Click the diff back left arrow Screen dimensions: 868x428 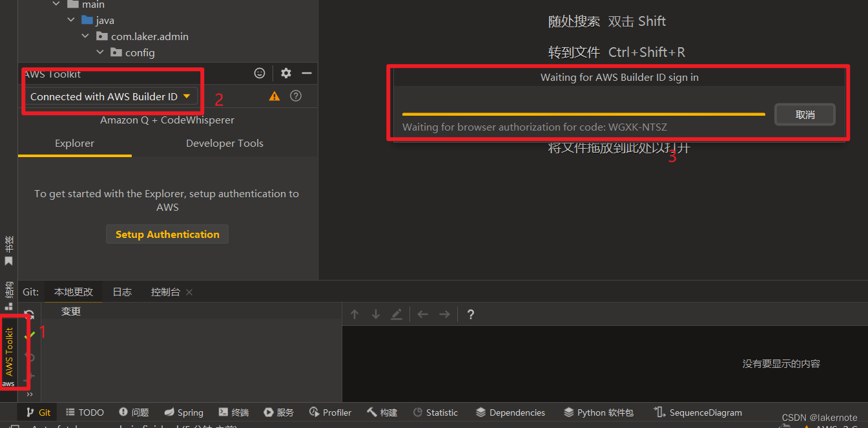pyautogui.click(x=423, y=314)
